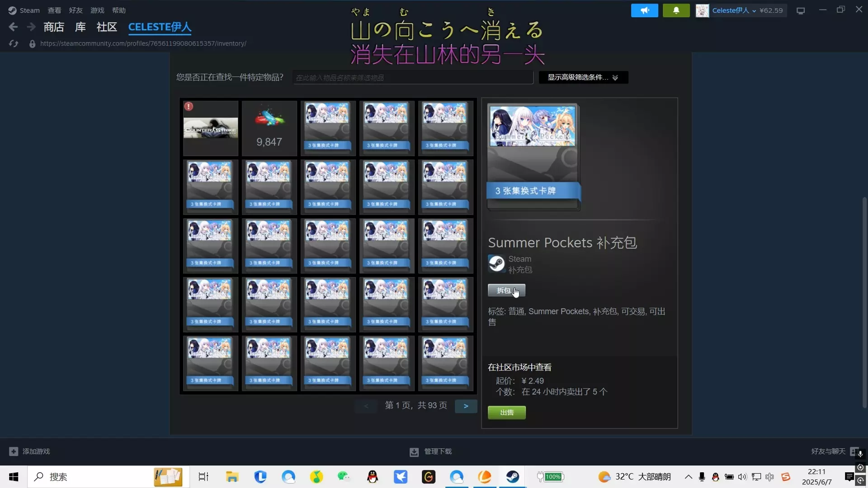This screenshot has height=488, width=868.
Task: Open the Windows notification center icon
Action: (849, 477)
